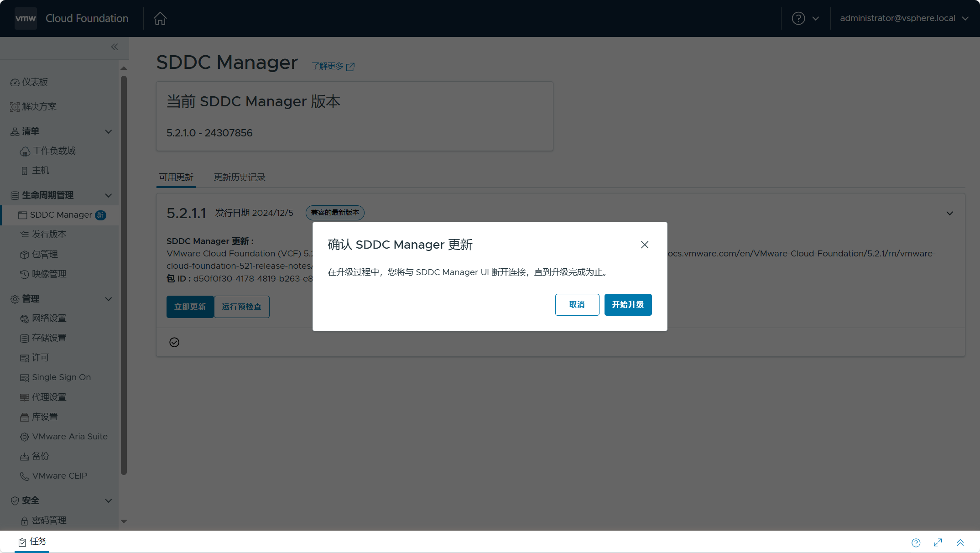980x553 pixels.
Task: Open the Learn More (了解更多) link
Action: coord(333,67)
